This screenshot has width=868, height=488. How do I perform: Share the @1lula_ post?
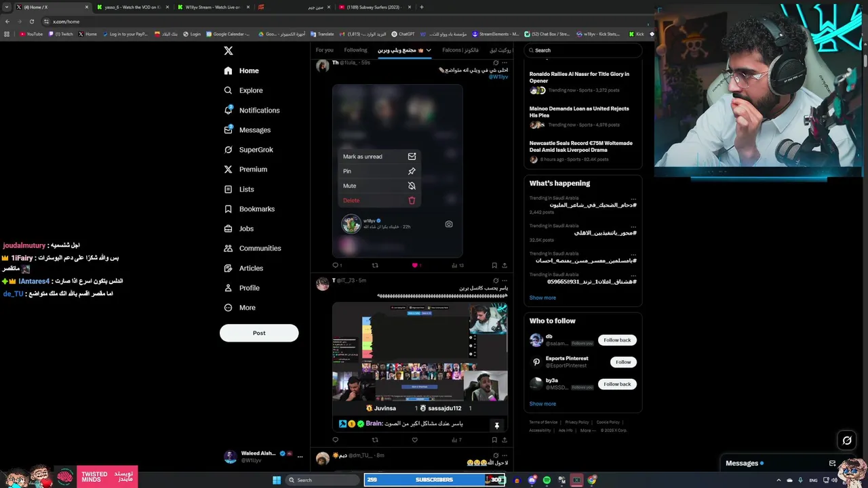click(504, 265)
